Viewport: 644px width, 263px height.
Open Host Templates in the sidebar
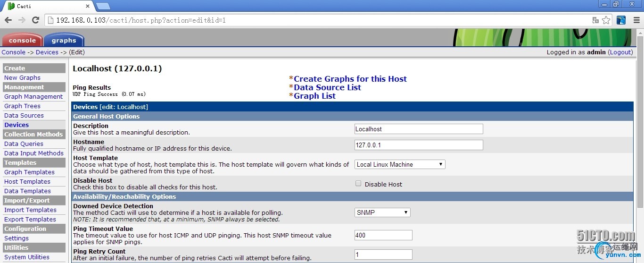pos(27,182)
